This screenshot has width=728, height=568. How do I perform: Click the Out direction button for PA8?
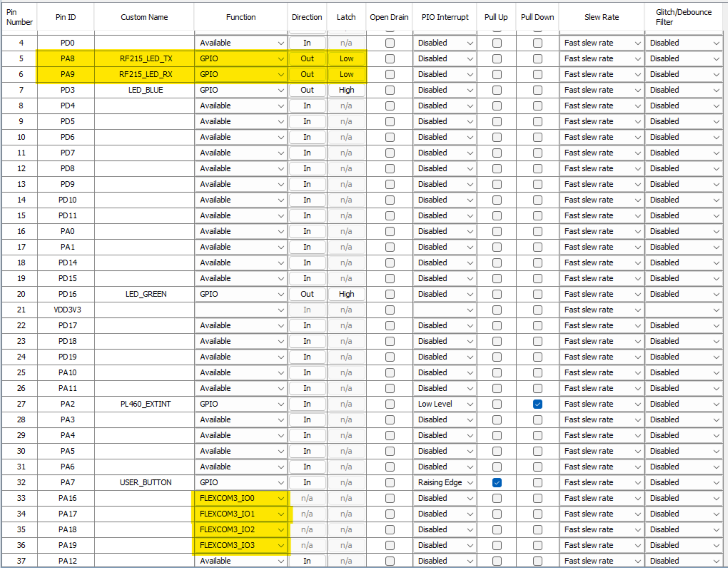click(307, 58)
